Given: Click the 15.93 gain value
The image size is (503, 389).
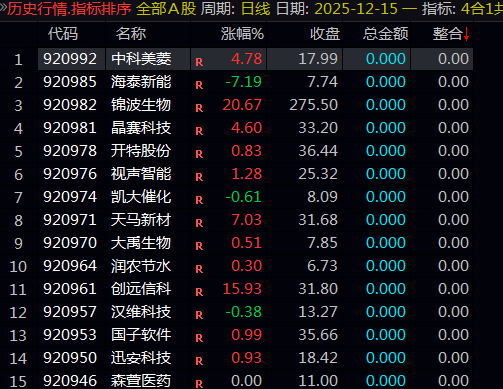Looking at the screenshot, I should (x=242, y=289).
